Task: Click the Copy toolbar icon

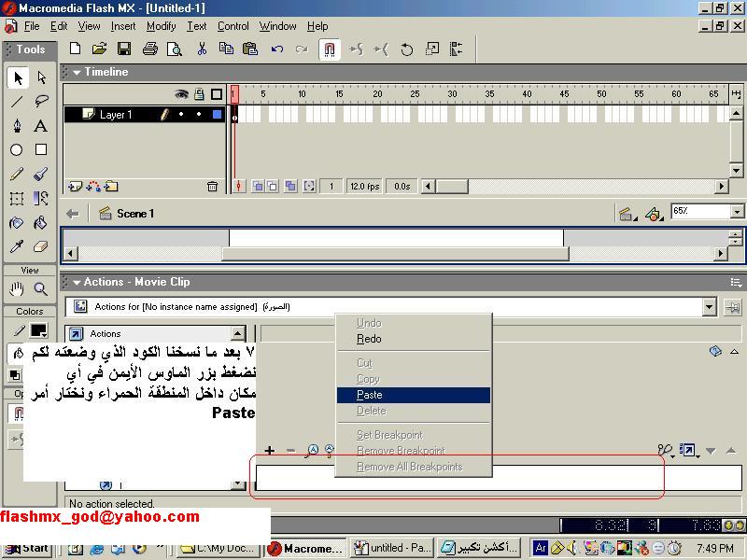Action: pos(226,49)
